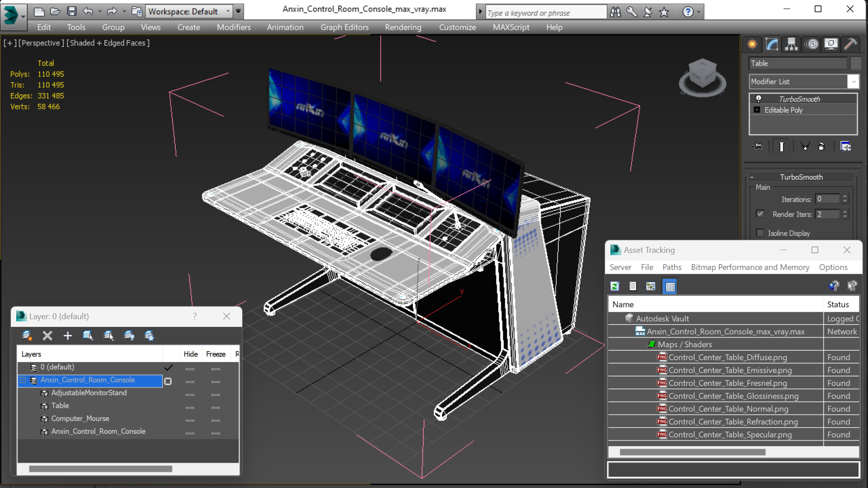Click the star favorites icon in the title bar
Image resolution: width=868 pixels, height=488 pixels.
(x=664, y=12)
